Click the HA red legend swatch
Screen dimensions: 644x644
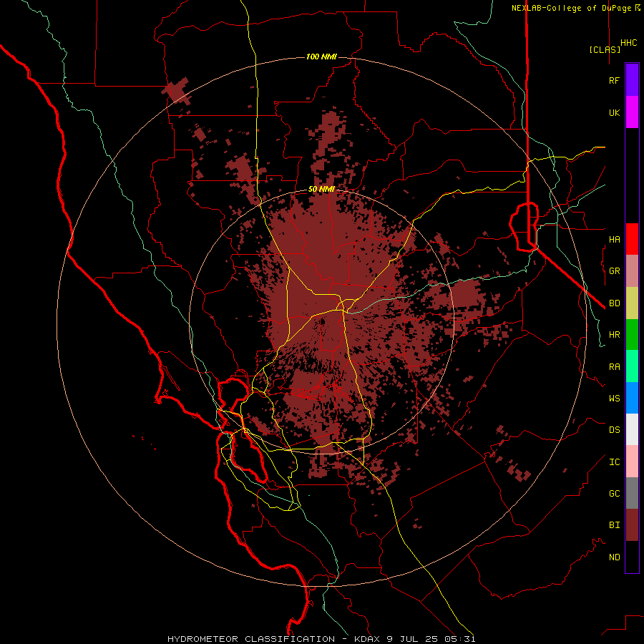pyautogui.click(x=632, y=239)
